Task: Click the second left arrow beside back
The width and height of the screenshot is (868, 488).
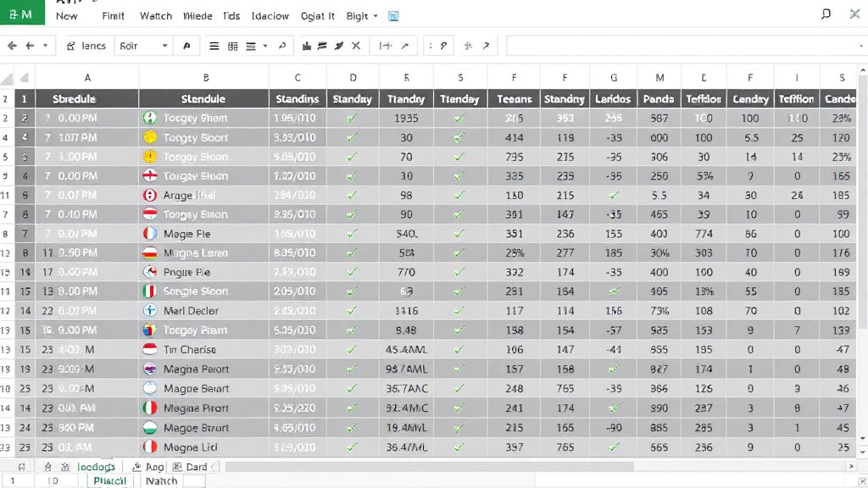Action: pos(30,46)
